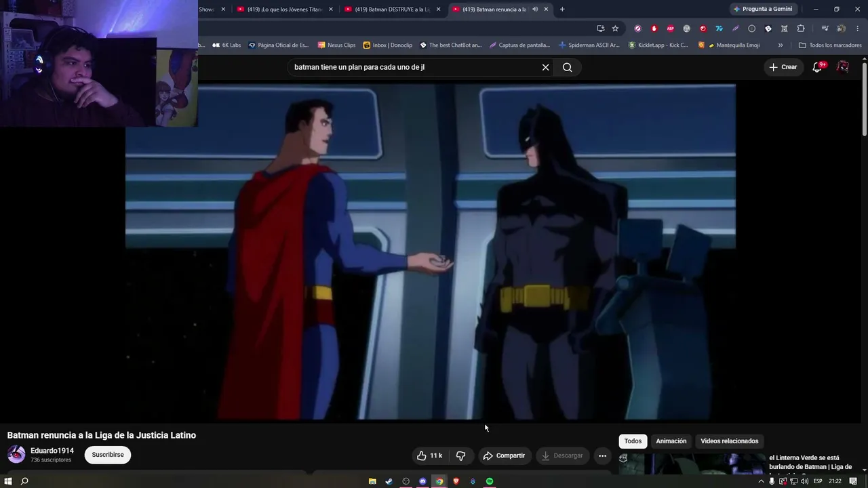
Task: Open the 6K Labs bookmark
Action: pyautogui.click(x=226, y=45)
